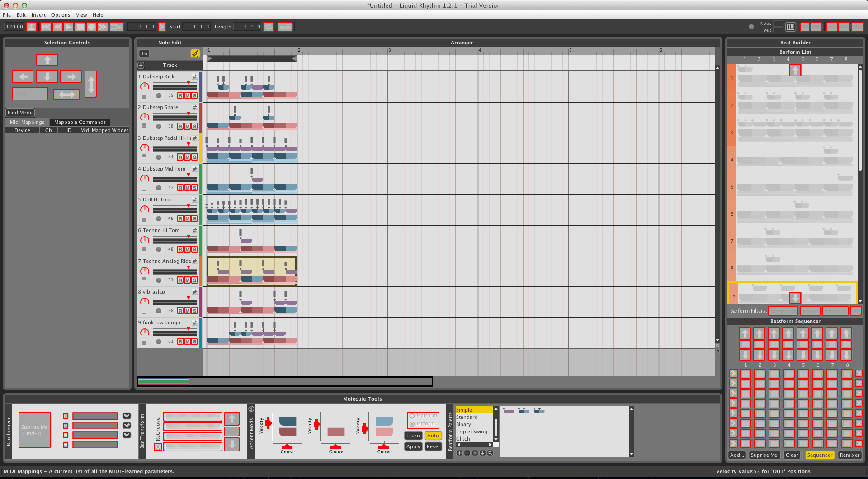The height and width of the screenshot is (479, 868).
Task: Click the Remixer button in the Beat Builder
Action: (849, 455)
